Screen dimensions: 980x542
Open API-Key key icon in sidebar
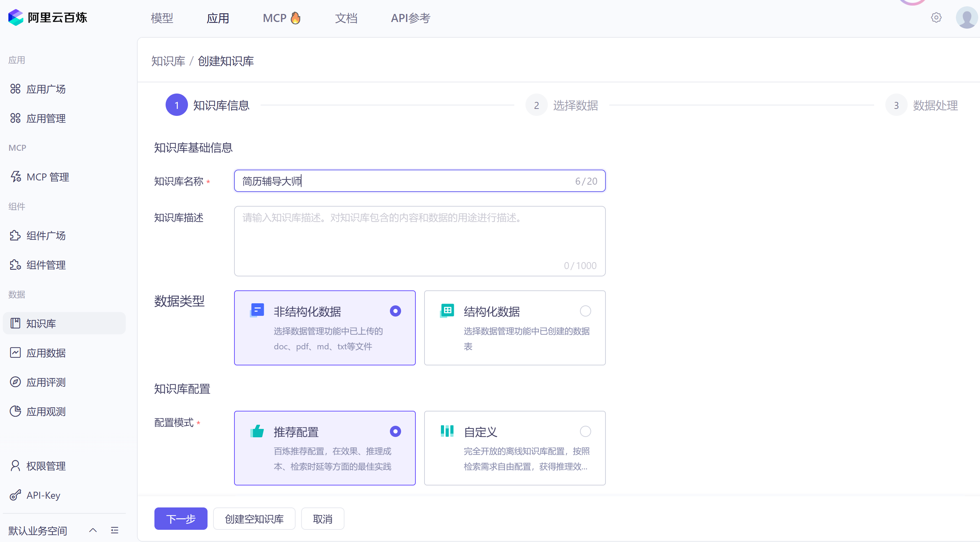point(15,495)
